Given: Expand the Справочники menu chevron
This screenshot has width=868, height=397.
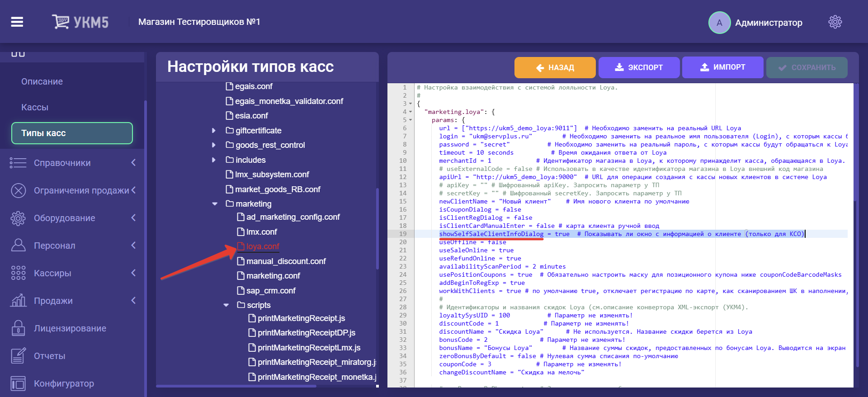Looking at the screenshot, I should [133, 163].
